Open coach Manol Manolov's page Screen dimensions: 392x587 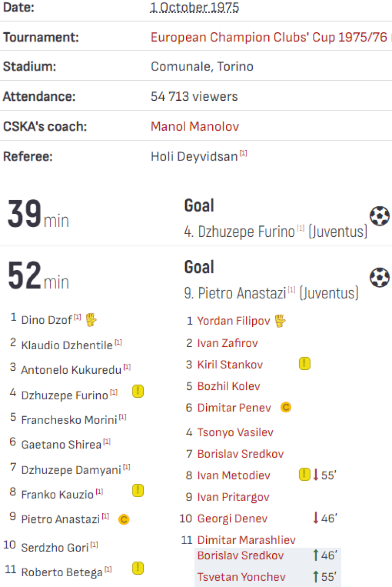click(195, 127)
